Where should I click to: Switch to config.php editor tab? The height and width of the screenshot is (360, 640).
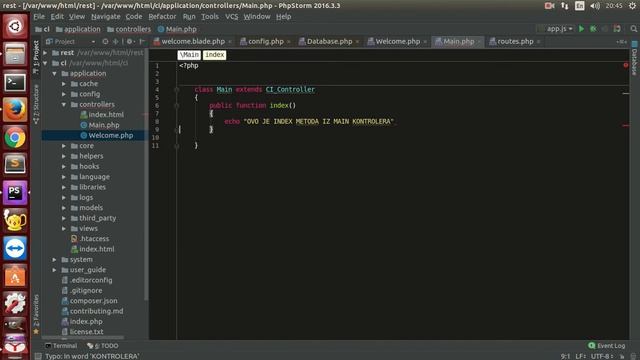pyautogui.click(x=265, y=42)
